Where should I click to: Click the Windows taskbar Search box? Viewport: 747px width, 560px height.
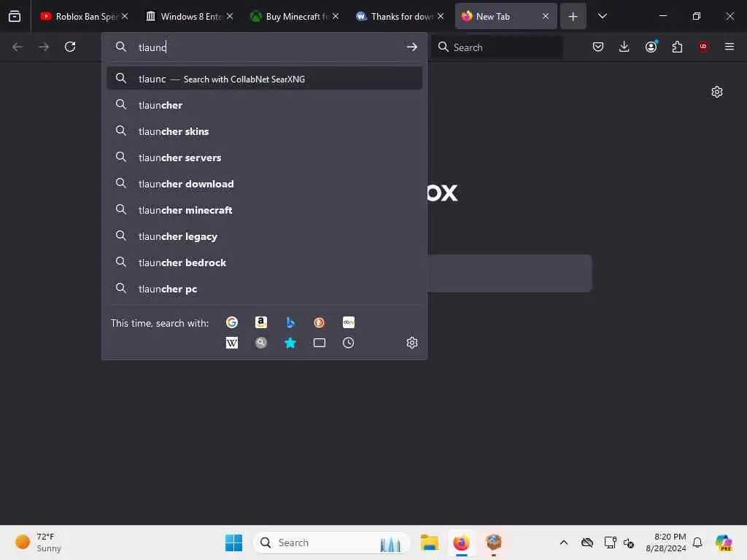click(x=332, y=542)
